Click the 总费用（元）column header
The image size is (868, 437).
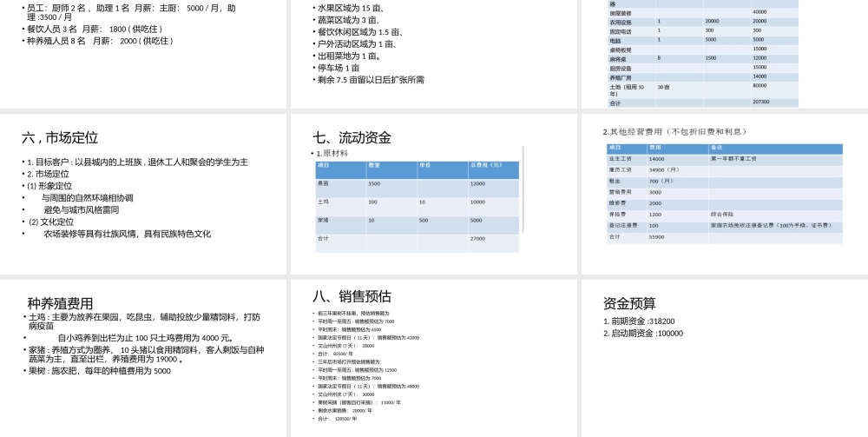click(486, 165)
